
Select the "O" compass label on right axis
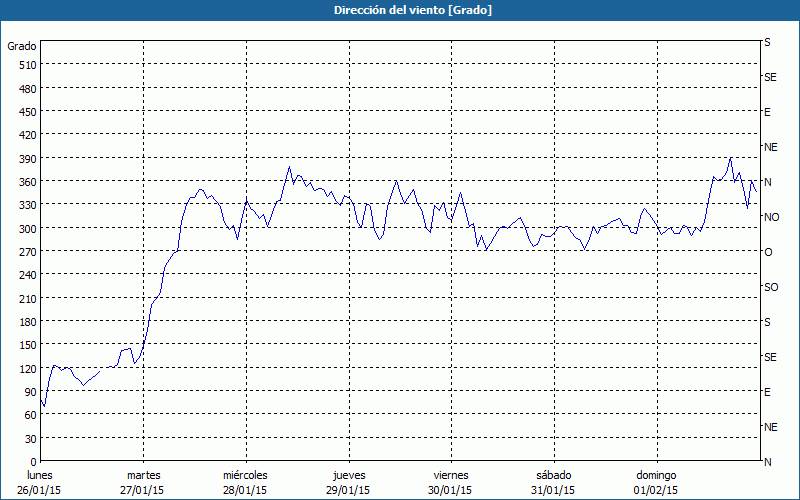click(x=768, y=252)
